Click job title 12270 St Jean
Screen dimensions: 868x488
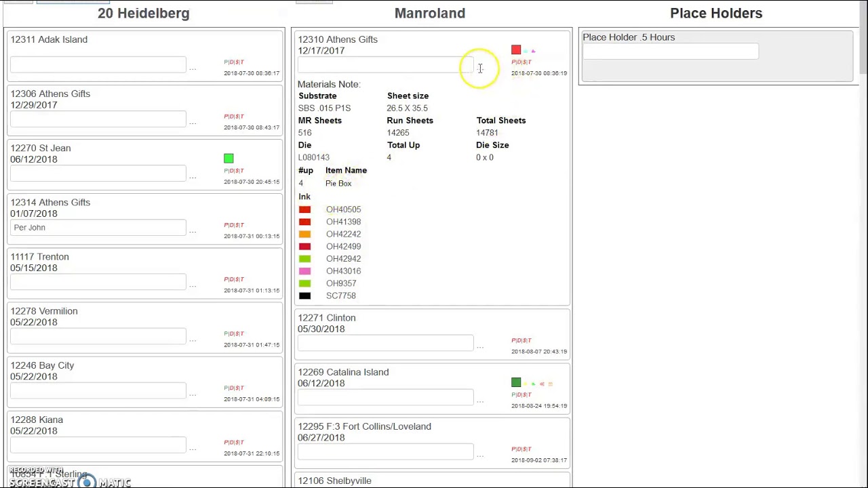[x=41, y=148]
